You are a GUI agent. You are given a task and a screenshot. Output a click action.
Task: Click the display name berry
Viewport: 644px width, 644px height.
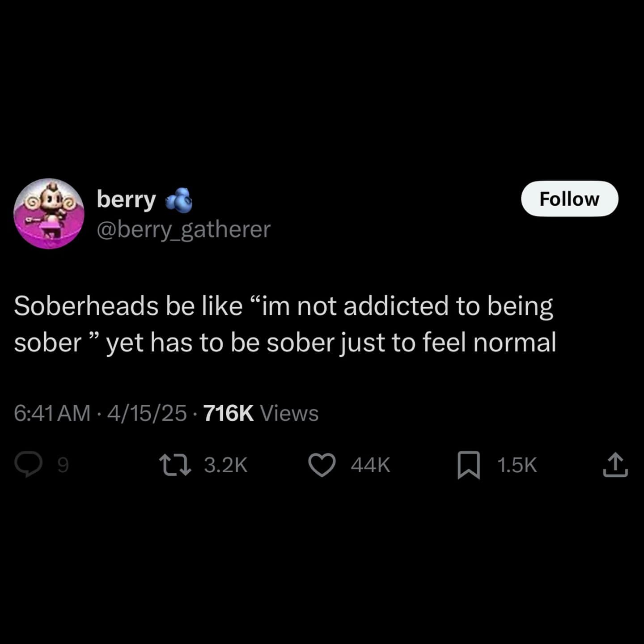[x=127, y=199]
